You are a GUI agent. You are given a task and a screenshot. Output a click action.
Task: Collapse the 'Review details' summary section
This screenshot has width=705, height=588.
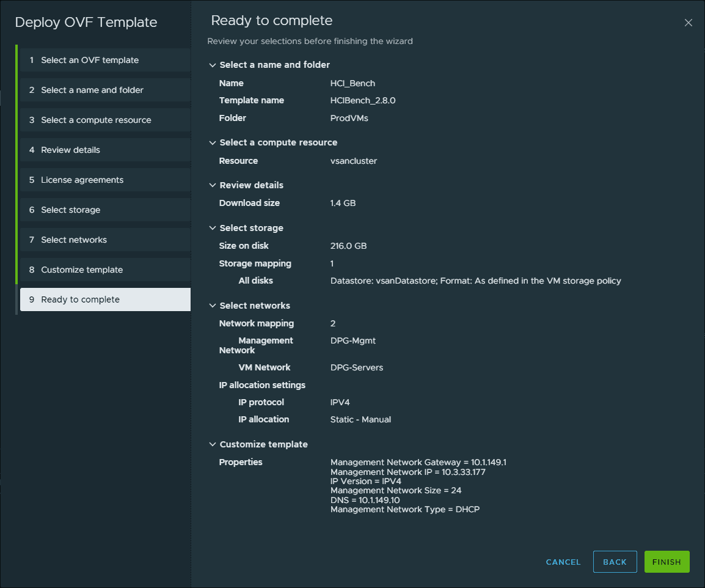[213, 185]
